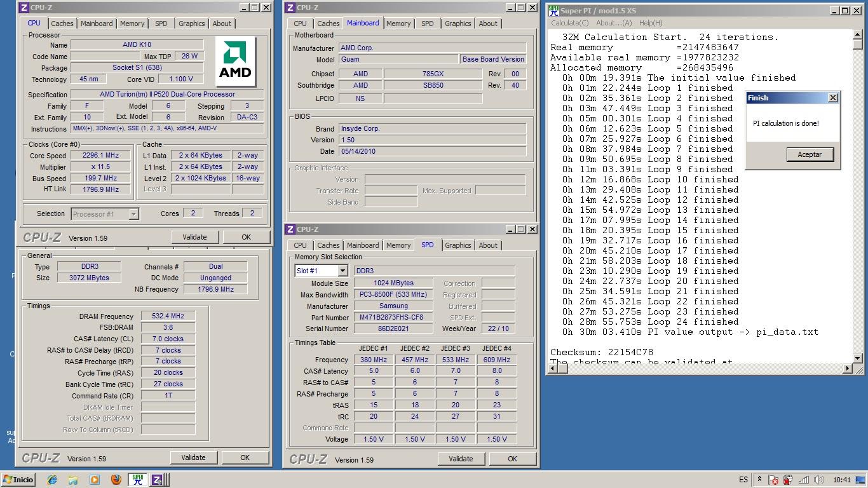Launch Internet Explorer from the taskbar
The image size is (868, 488).
(51, 480)
